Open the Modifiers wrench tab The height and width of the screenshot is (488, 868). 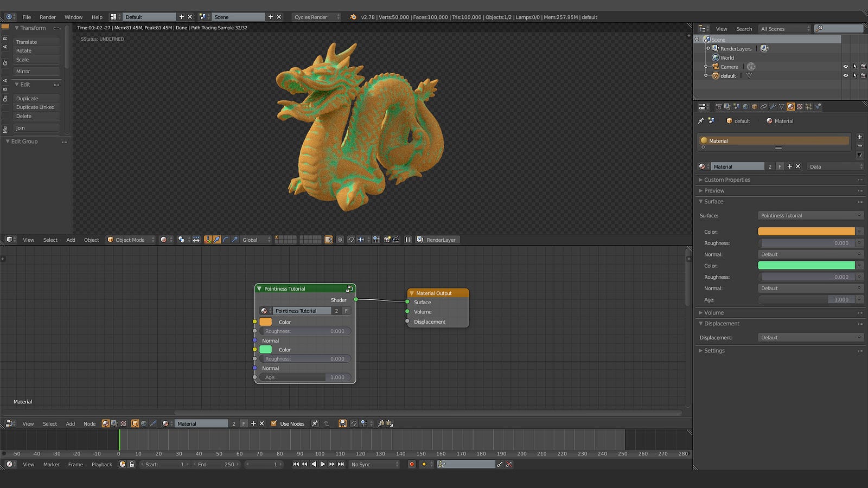773,107
